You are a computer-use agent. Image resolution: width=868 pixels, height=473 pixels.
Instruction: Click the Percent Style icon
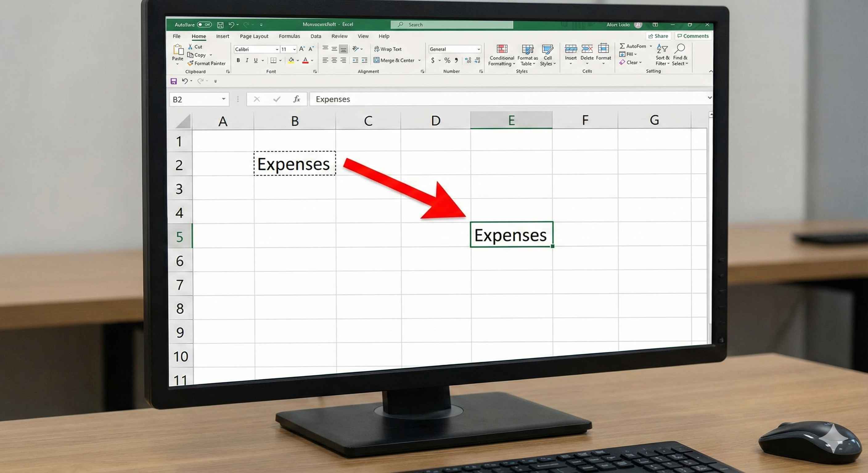point(447,60)
